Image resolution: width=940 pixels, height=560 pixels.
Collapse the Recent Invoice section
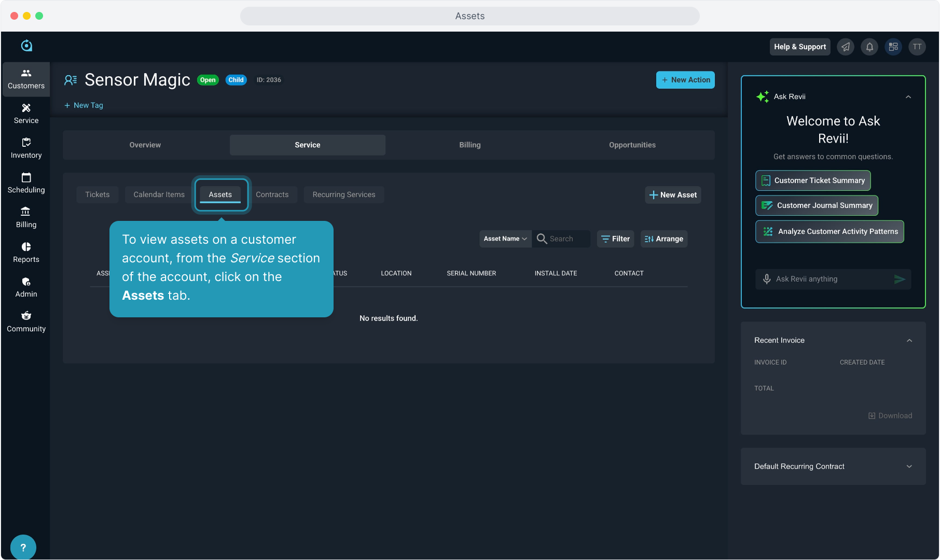(909, 341)
